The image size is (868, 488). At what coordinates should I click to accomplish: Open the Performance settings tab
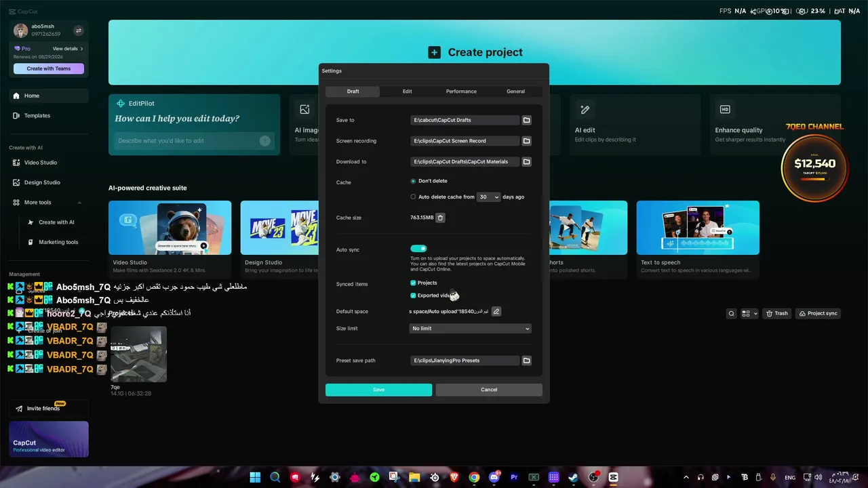pos(461,91)
